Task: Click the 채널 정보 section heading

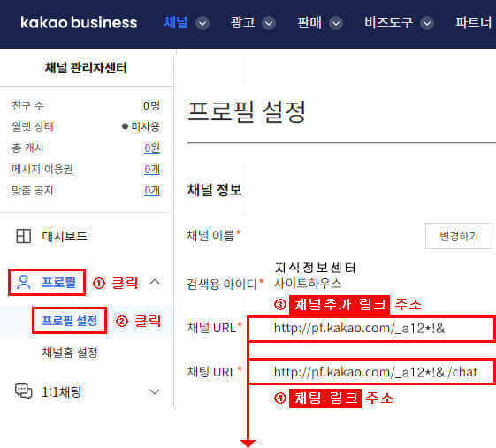Action: point(215,190)
